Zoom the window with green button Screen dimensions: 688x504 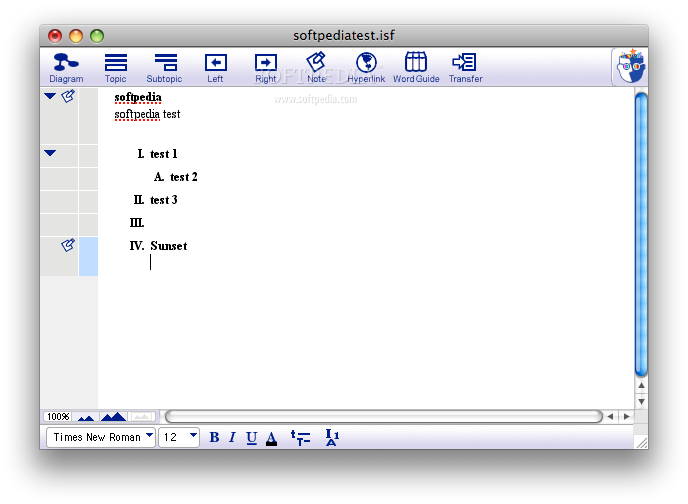click(97, 36)
